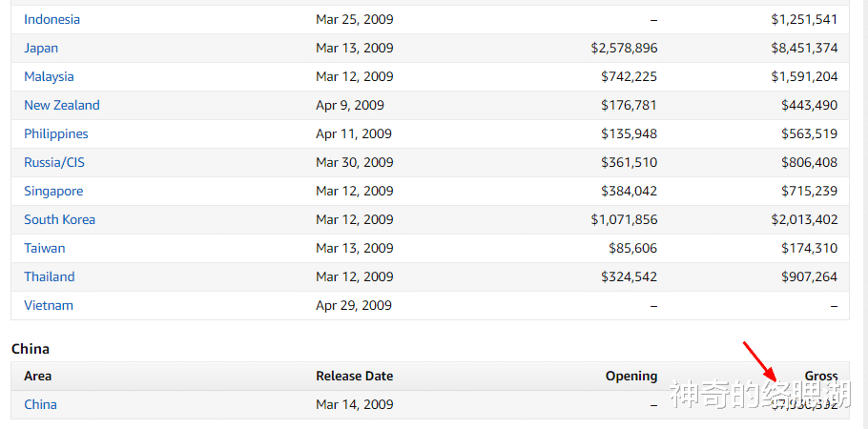Click the Mar 14, 2009 release date
The image size is (868, 429).
(x=354, y=404)
